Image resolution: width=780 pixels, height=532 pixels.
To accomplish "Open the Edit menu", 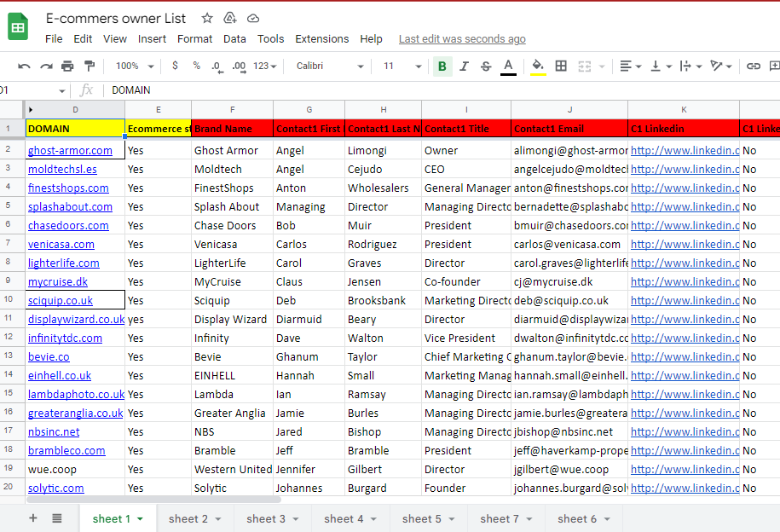I will click(83, 39).
